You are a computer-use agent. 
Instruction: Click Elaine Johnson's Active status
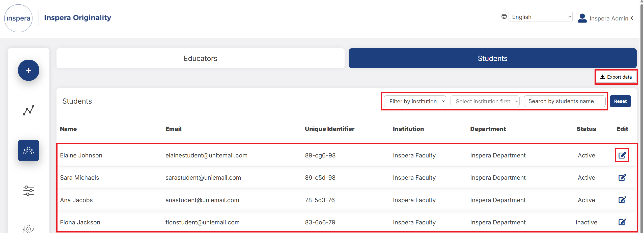tap(586, 155)
